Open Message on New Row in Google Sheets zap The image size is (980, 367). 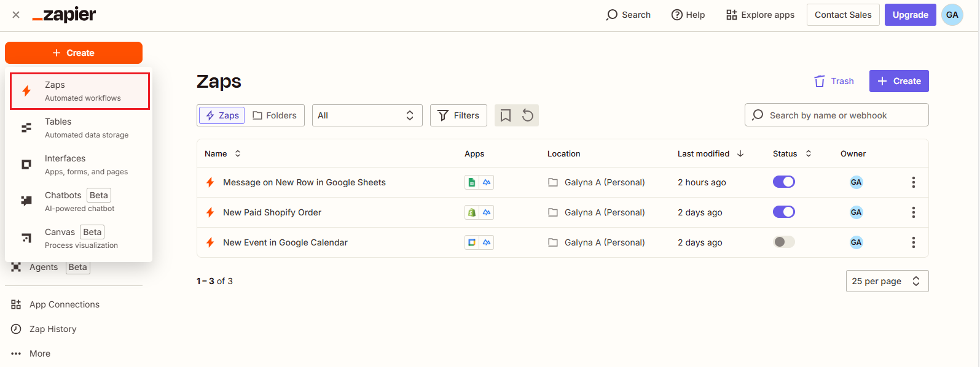click(304, 182)
